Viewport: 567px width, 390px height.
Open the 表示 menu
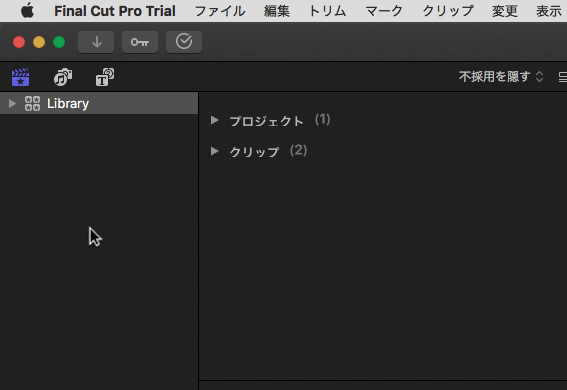coord(549,11)
